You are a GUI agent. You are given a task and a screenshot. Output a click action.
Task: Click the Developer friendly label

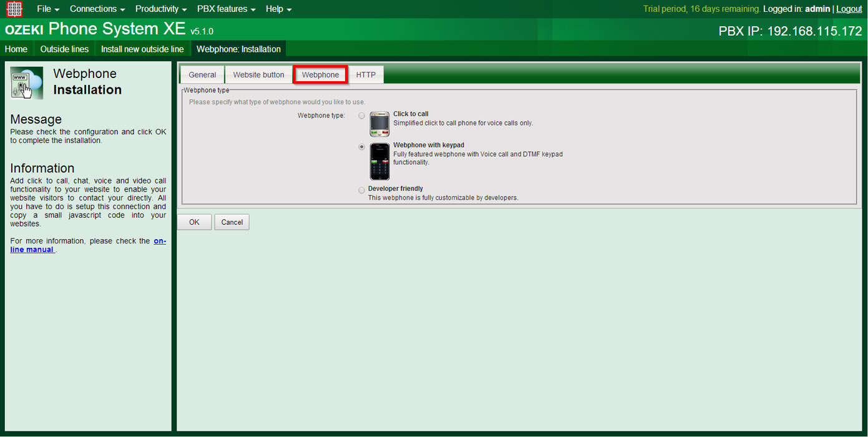pos(396,189)
